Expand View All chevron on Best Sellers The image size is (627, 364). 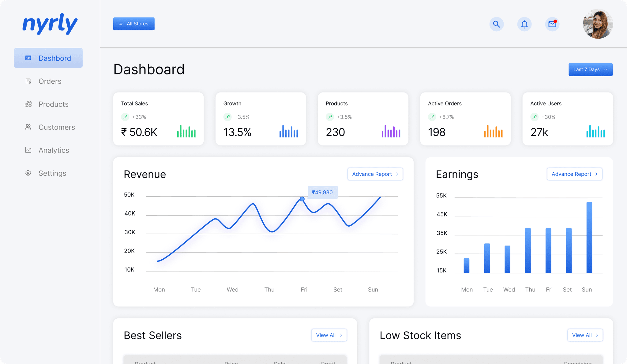pyautogui.click(x=341, y=335)
